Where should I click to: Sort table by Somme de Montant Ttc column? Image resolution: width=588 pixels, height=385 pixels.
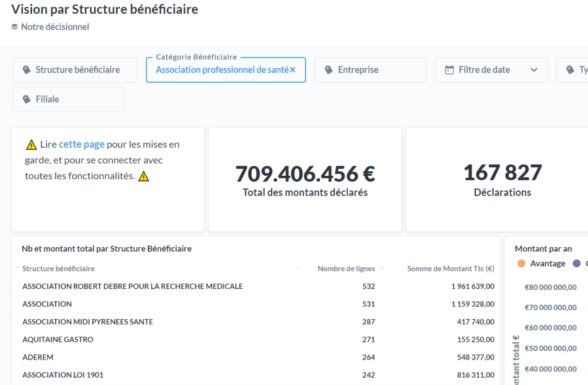pyautogui.click(x=450, y=269)
